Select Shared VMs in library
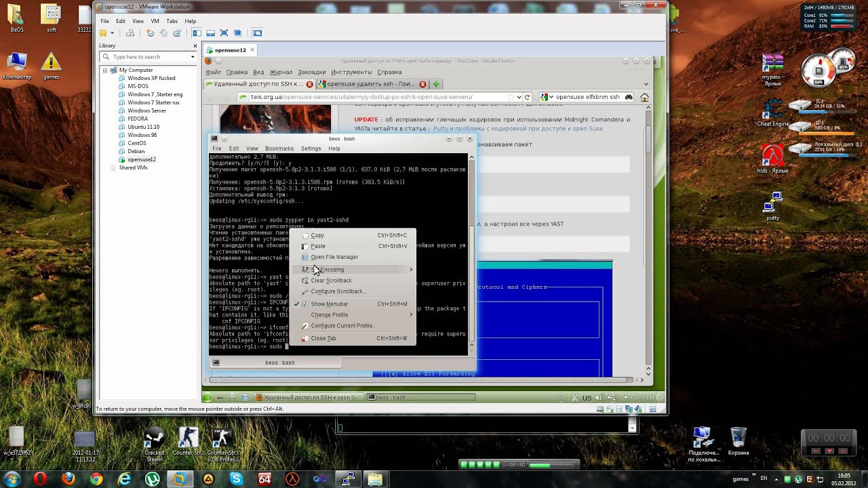This screenshot has width=868, height=488. click(133, 167)
